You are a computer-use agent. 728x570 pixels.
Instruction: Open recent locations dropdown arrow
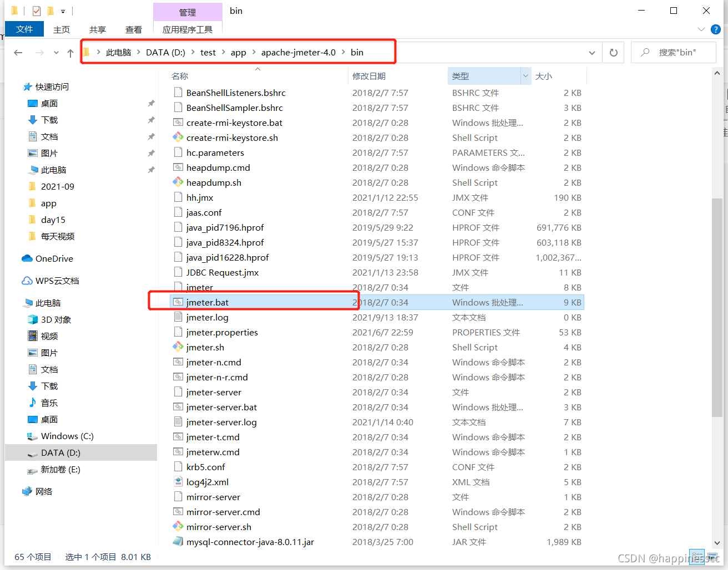[56, 53]
